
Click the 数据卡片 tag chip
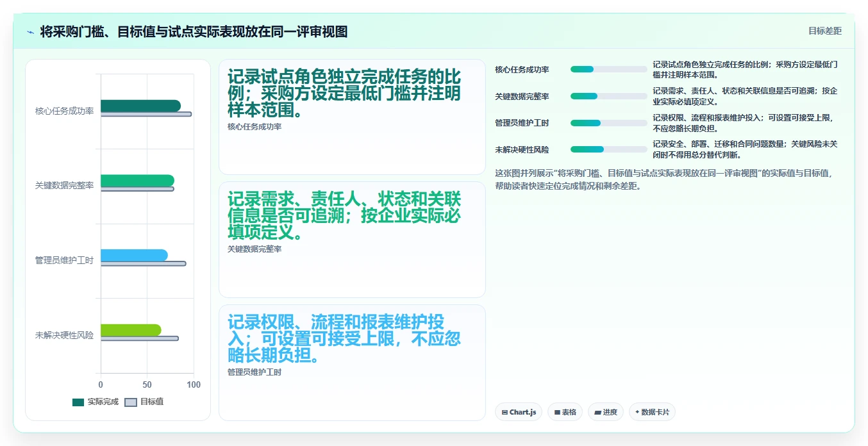pos(652,412)
